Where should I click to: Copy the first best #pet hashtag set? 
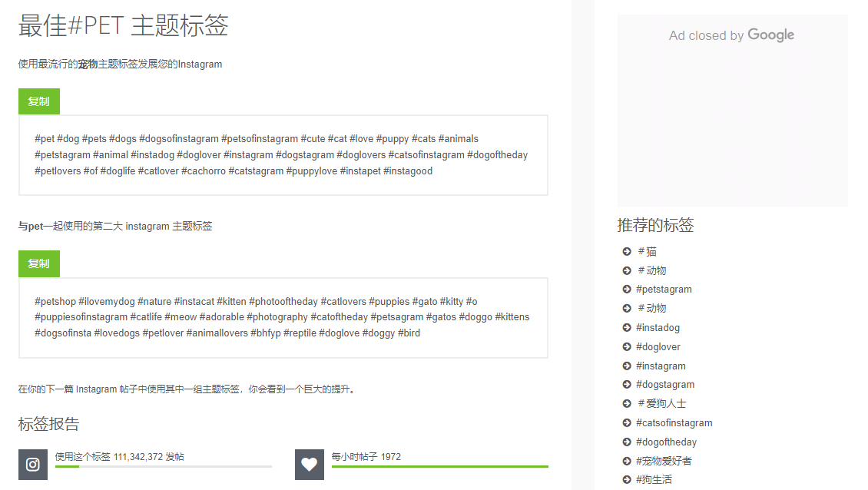(x=38, y=101)
